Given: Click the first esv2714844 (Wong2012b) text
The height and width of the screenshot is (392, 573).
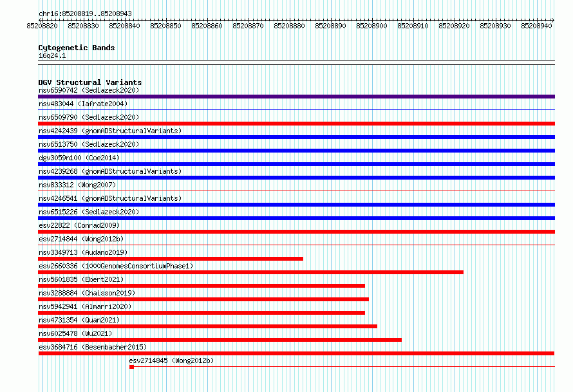Looking at the screenshot, I should click(x=81, y=239).
